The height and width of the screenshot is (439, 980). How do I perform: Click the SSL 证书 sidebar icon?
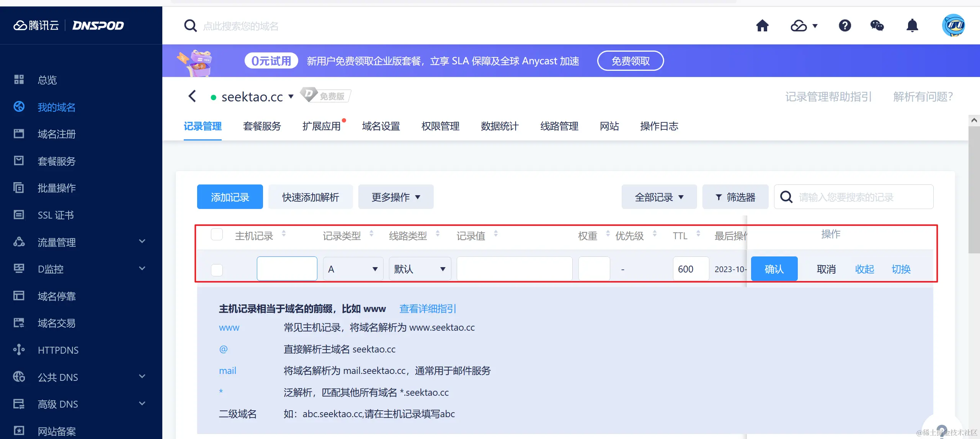click(19, 215)
